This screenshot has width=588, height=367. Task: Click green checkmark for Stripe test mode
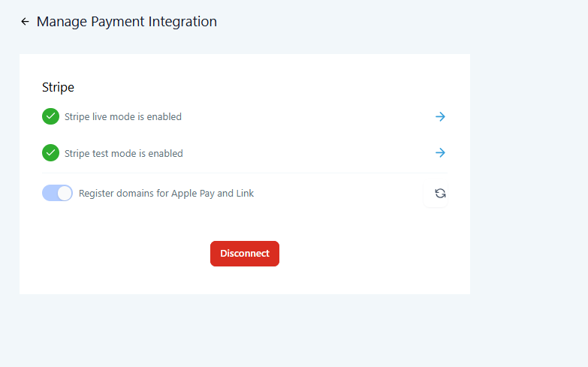click(x=50, y=152)
